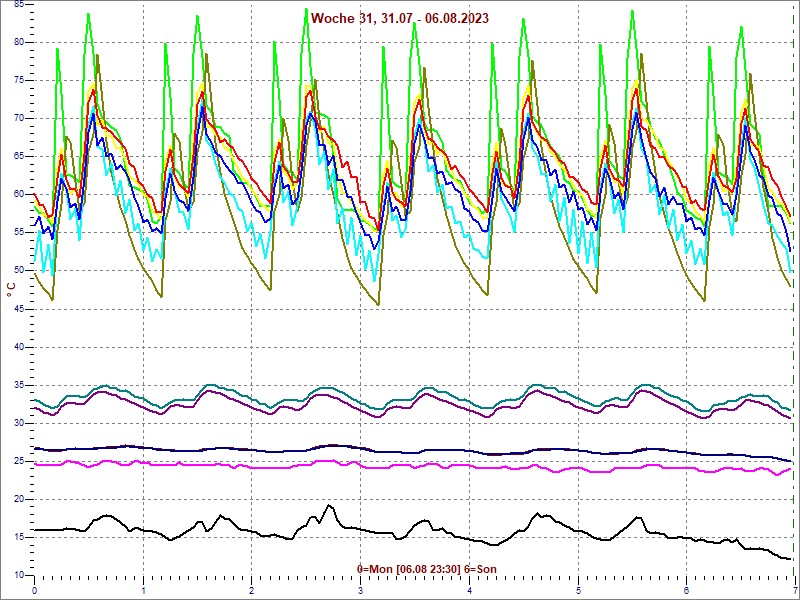Click the chart title 'Woche 31, 31.07 - 06.08.2023'

tap(399, 19)
